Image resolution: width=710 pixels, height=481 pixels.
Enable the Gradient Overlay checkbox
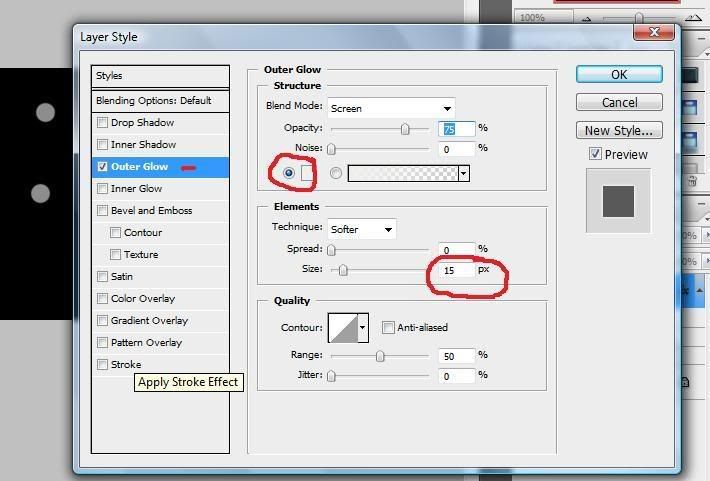coord(103,320)
